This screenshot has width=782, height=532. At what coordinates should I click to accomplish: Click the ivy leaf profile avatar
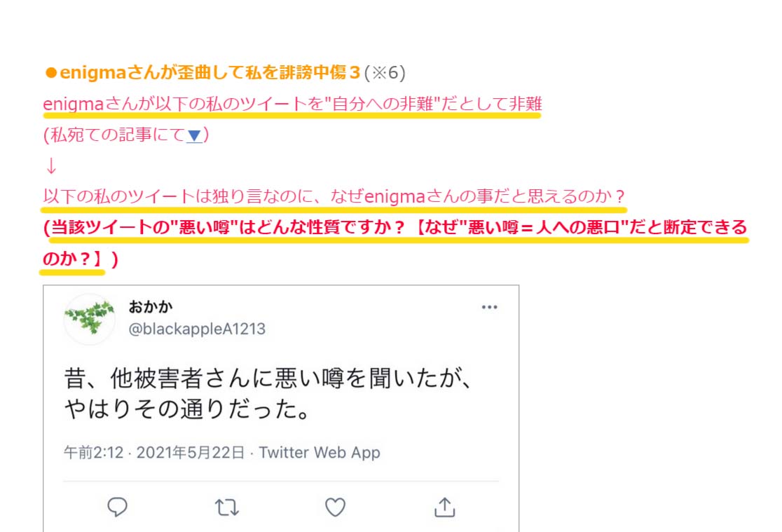pyautogui.click(x=89, y=320)
